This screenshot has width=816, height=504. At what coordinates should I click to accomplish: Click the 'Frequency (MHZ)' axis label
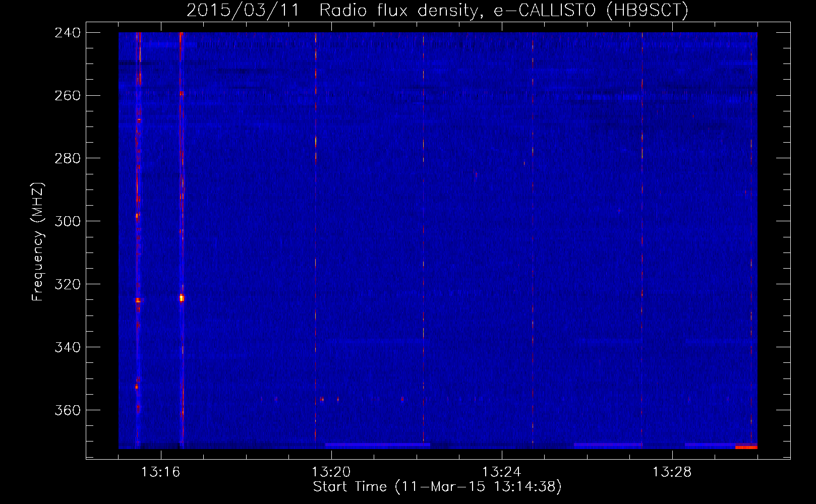click(x=38, y=242)
